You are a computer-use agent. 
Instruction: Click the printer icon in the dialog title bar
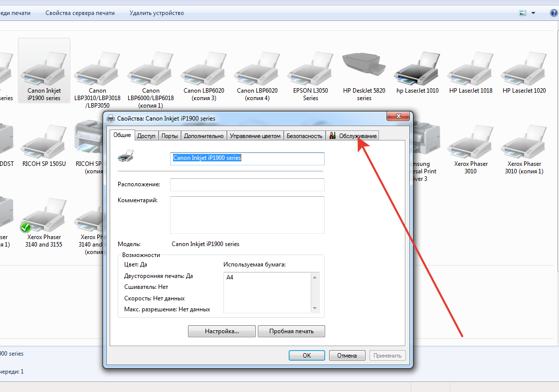coord(111,119)
